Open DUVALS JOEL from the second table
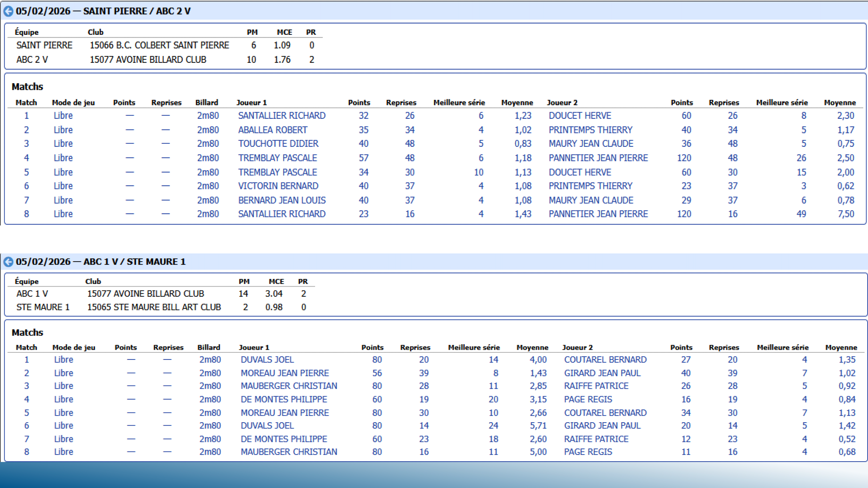 (267, 360)
